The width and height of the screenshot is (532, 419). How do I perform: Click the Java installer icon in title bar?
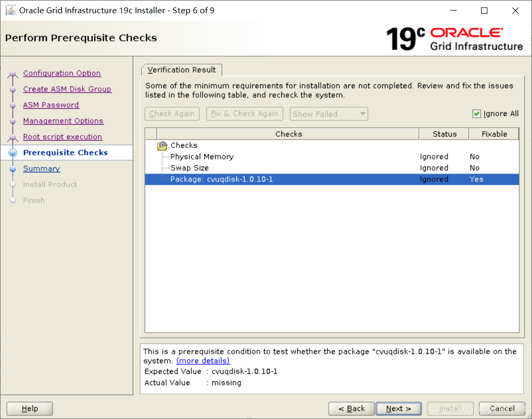tap(11, 11)
